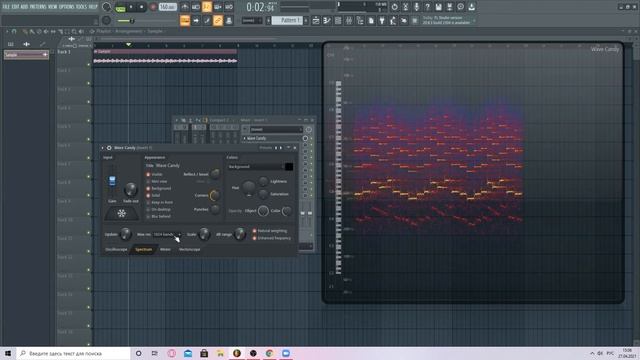Open the Zoom app from the taskbar

click(x=286, y=353)
